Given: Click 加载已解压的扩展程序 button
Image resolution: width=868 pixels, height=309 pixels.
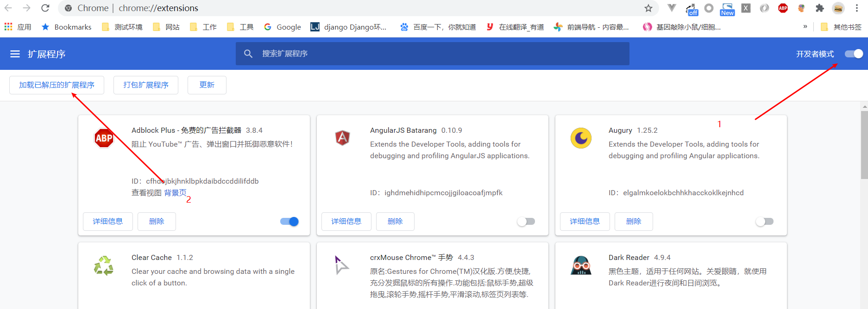Looking at the screenshot, I should [57, 85].
